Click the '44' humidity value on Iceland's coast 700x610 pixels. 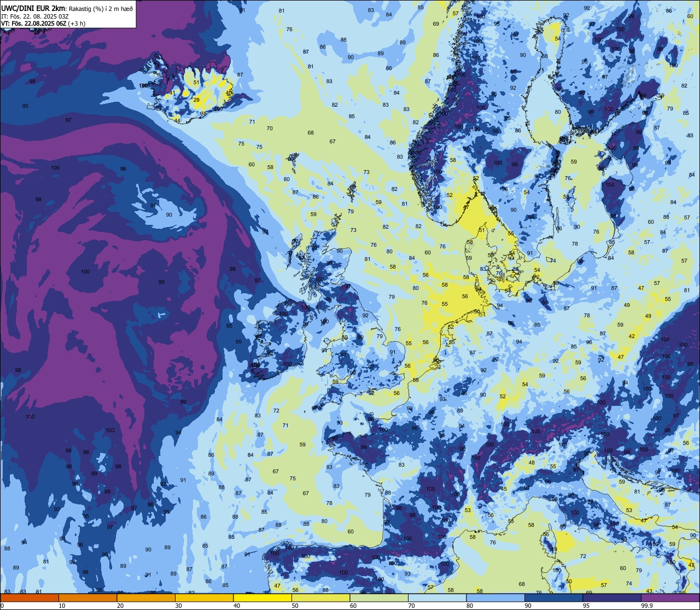tap(177, 120)
